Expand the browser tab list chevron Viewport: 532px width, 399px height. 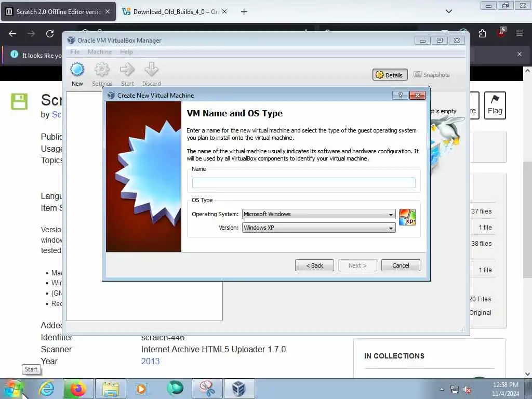(x=448, y=11)
